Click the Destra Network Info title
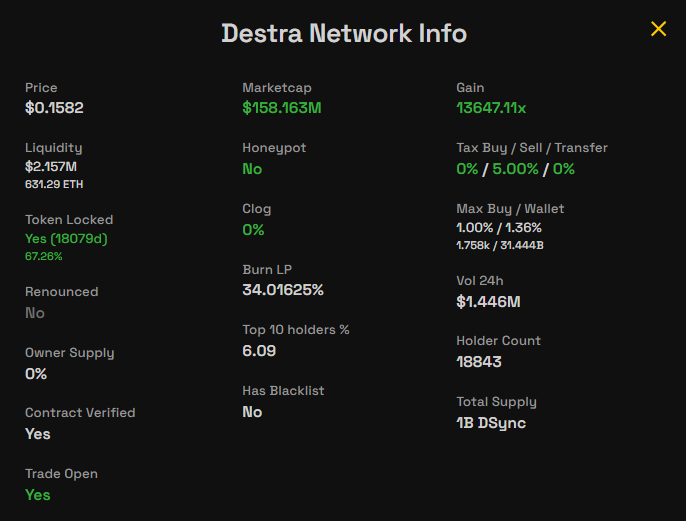Image resolution: width=686 pixels, height=521 pixels. click(343, 33)
